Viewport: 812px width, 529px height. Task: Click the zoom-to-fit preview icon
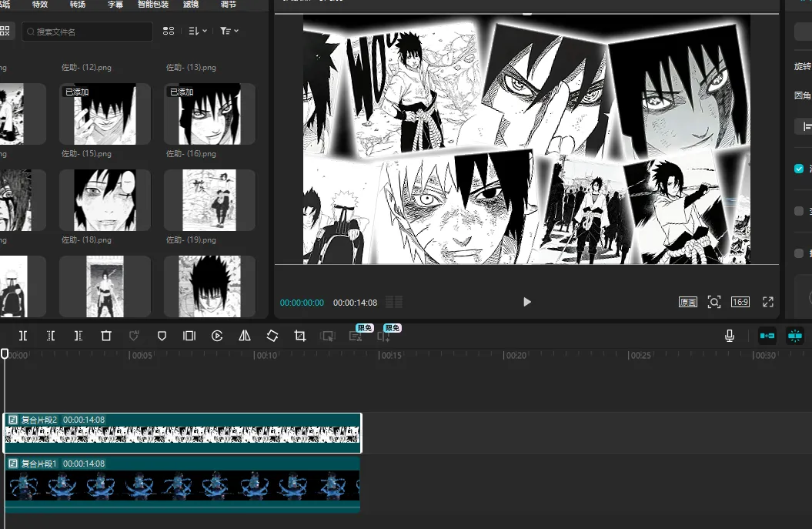click(714, 302)
